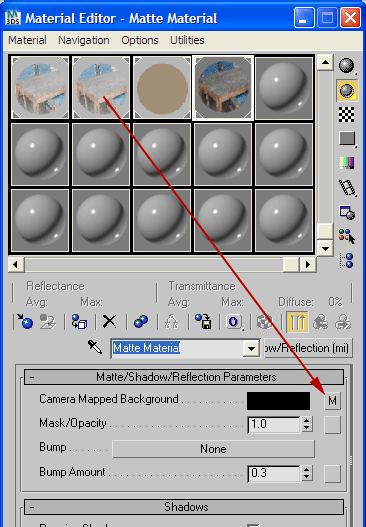Open the Options menu
Screen dimensions: 366x527
pyautogui.click(x=140, y=40)
